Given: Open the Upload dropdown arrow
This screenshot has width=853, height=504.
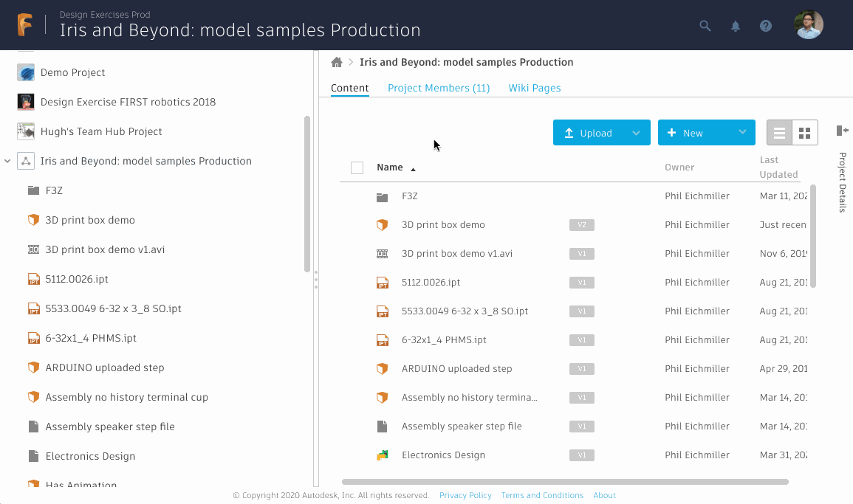Looking at the screenshot, I should (x=636, y=133).
